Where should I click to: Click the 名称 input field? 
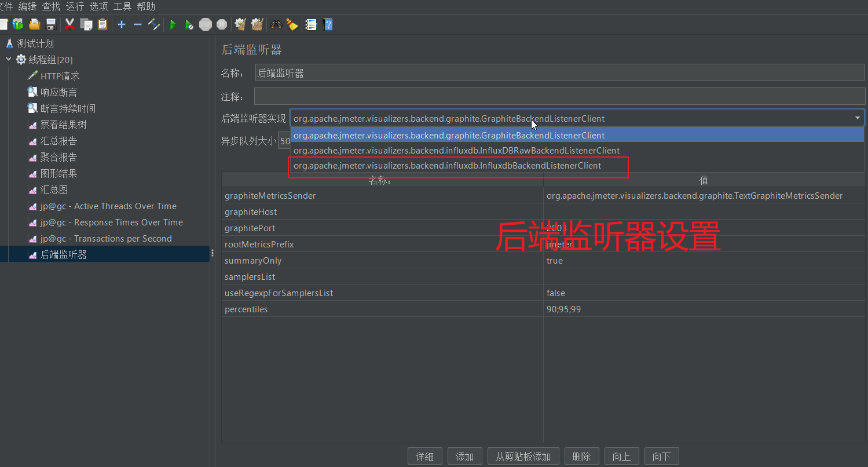(x=559, y=72)
